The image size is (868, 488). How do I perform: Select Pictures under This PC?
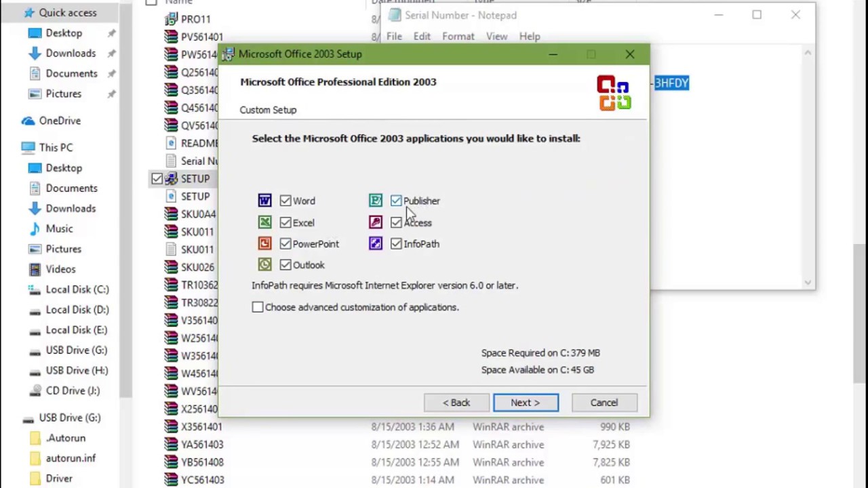pos(63,249)
